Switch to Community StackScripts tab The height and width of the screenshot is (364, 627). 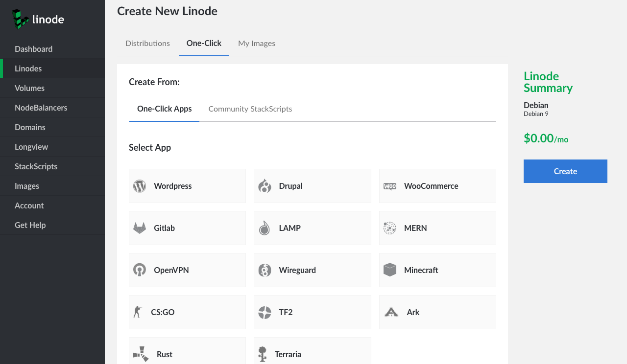pos(250,109)
